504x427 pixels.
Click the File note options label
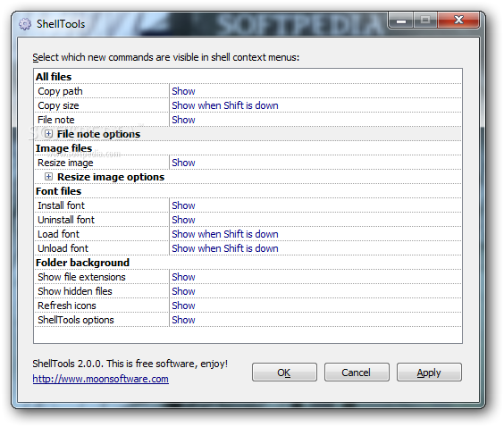pos(98,134)
